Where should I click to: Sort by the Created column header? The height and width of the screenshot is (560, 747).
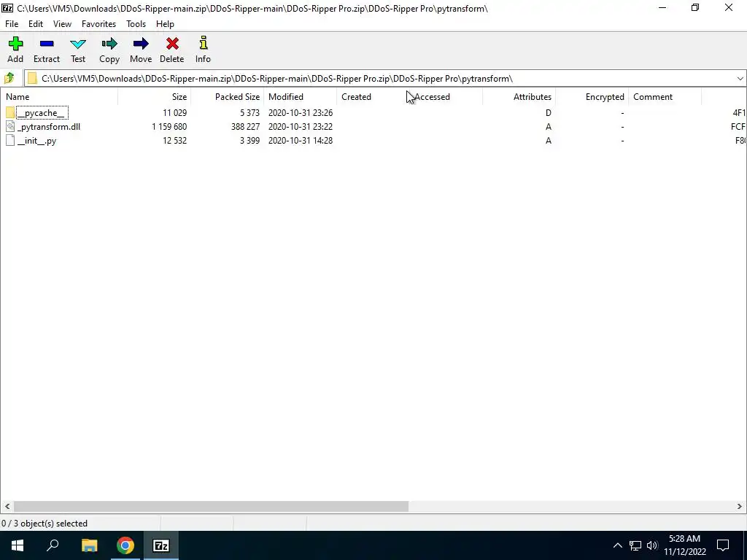(373, 97)
